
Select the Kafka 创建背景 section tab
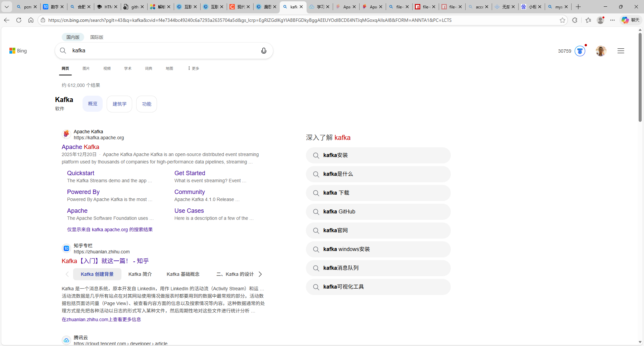(x=97, y=274)
